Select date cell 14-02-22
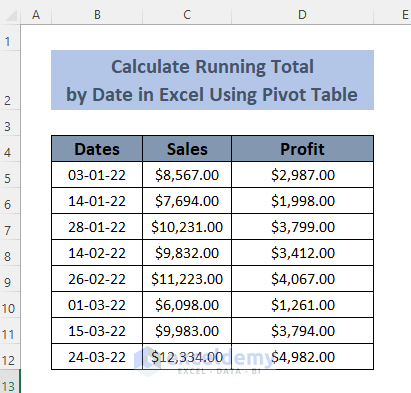Viewport: 411px width, 393px height. tap(97, 253)
